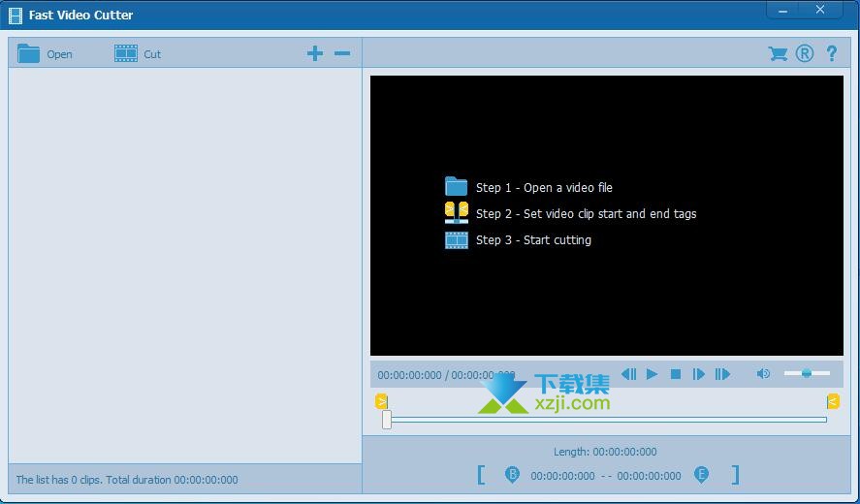Select the yellow start tag marker
This screenshot has height=504, width=860.
(382, 401)
